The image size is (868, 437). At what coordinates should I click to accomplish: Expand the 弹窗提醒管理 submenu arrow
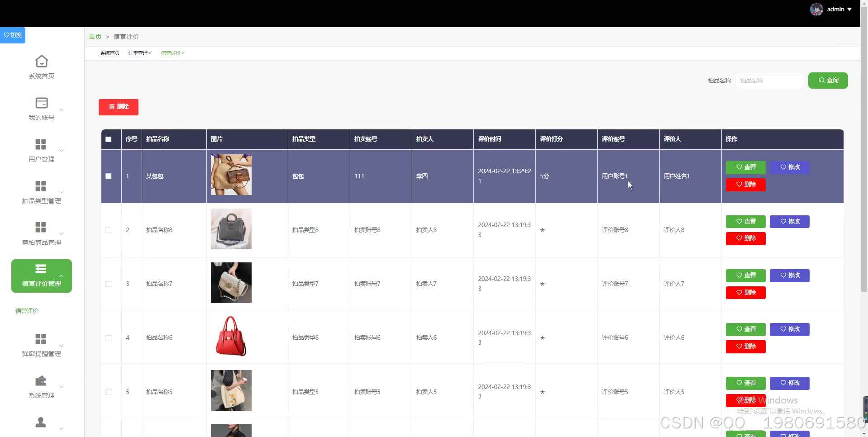pos(62,346)
